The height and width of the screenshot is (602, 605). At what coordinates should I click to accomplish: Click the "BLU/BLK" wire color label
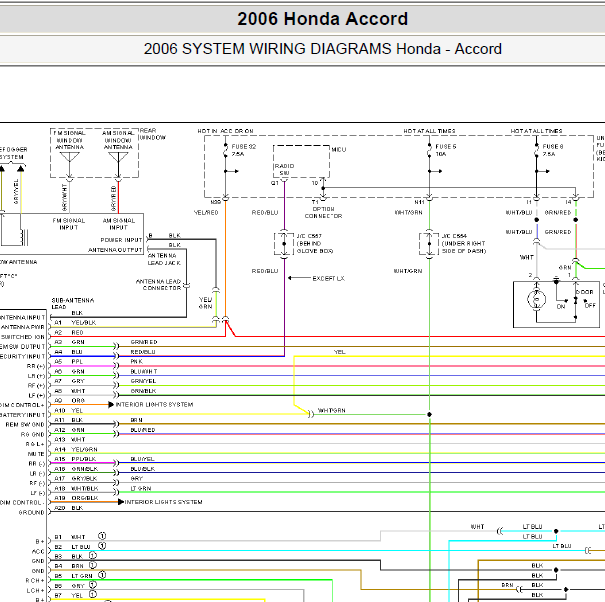pos(143,469)
